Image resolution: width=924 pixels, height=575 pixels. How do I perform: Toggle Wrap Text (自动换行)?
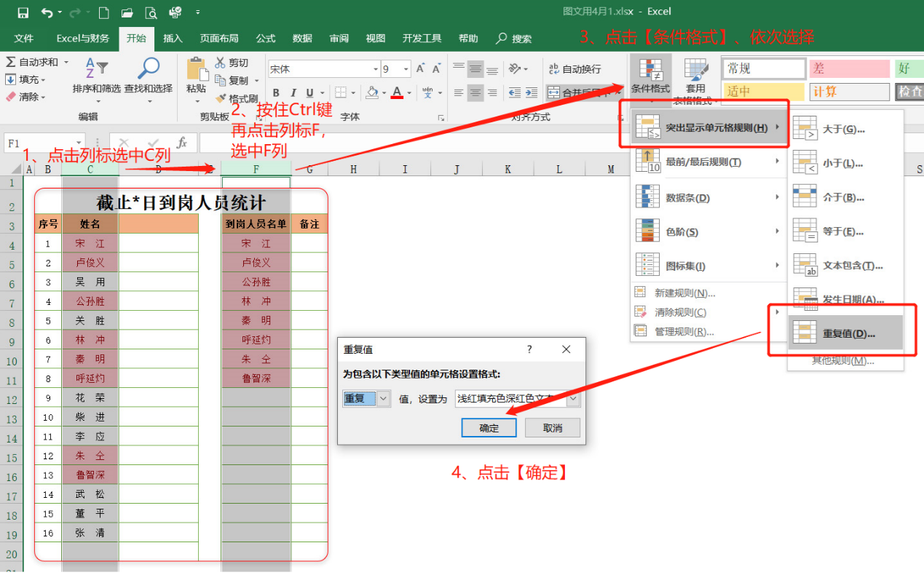575,69
